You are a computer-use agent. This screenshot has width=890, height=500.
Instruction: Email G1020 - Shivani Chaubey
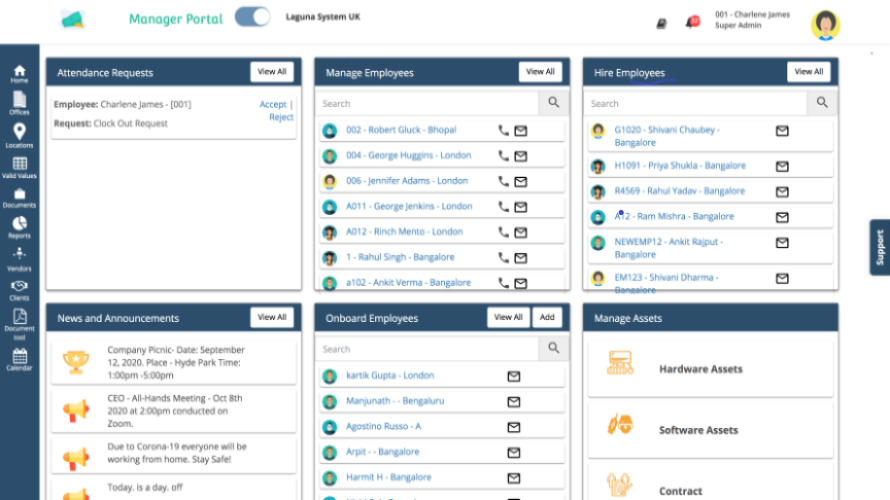[782, 131]
